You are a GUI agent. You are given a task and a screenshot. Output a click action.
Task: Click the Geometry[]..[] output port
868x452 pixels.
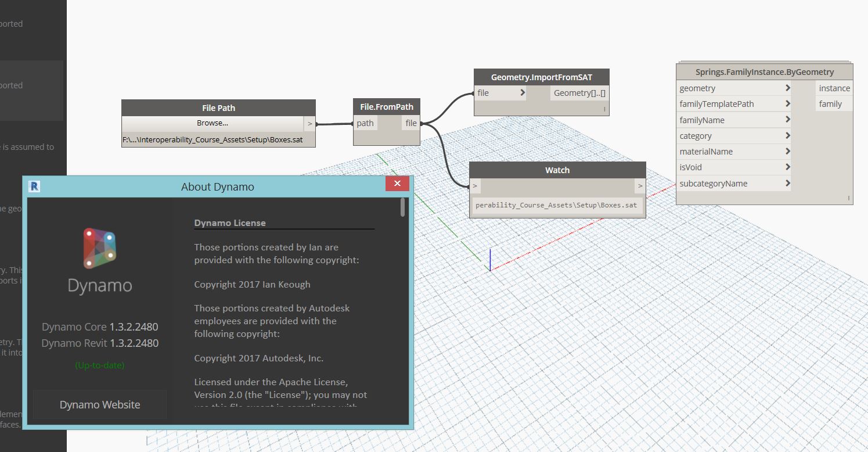point(579,93)
